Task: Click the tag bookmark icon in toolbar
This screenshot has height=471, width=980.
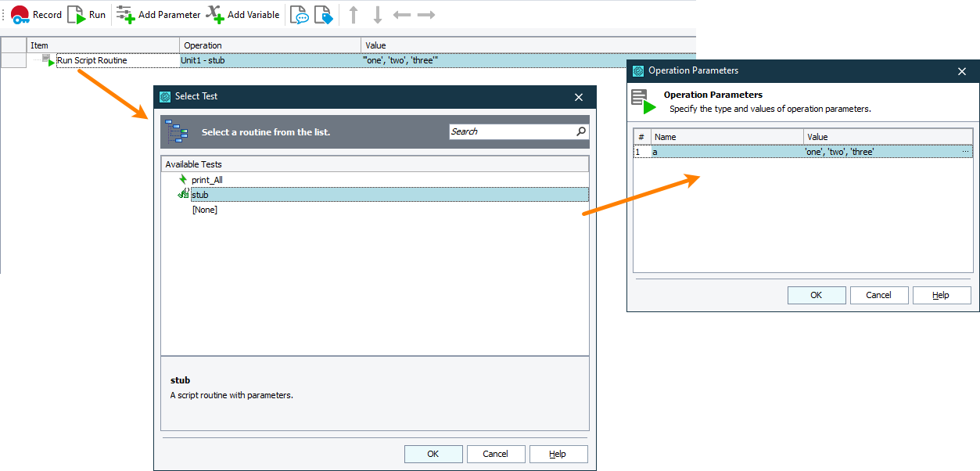Action: click(323, 15)
